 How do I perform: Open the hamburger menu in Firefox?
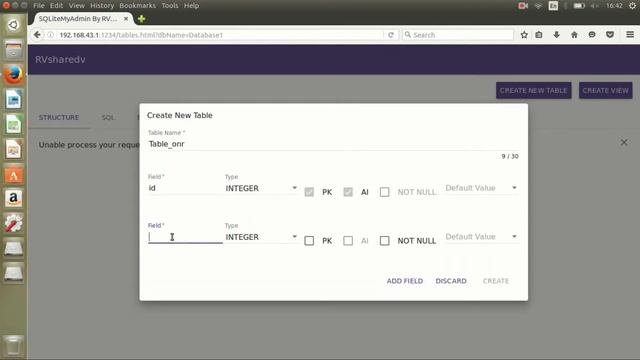630,35
